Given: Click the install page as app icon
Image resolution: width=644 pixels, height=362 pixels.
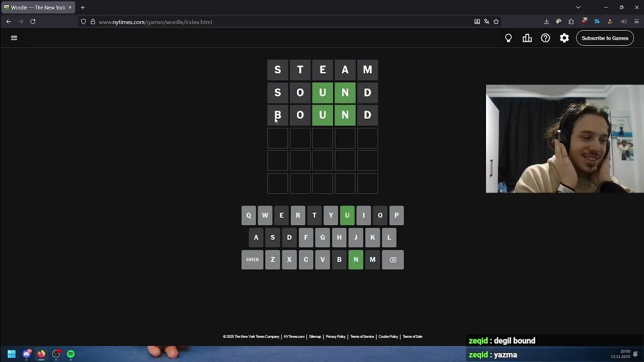Looking at the screenshot, I should click(477, 22).
